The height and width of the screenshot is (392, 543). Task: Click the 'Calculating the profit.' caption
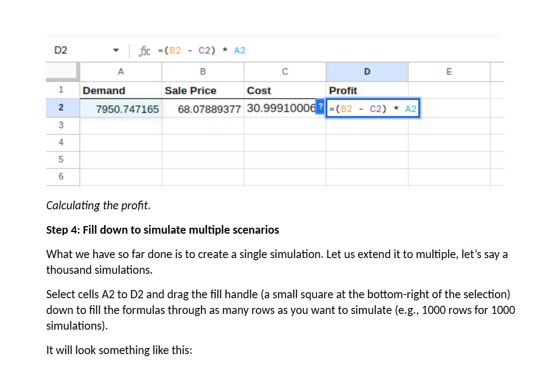click(98, 205)
